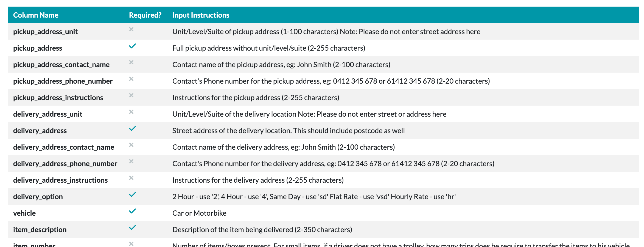Click the cross icon for pickup_address_unit
This screenshot has width=644, height=247.
tap(131, 29)
